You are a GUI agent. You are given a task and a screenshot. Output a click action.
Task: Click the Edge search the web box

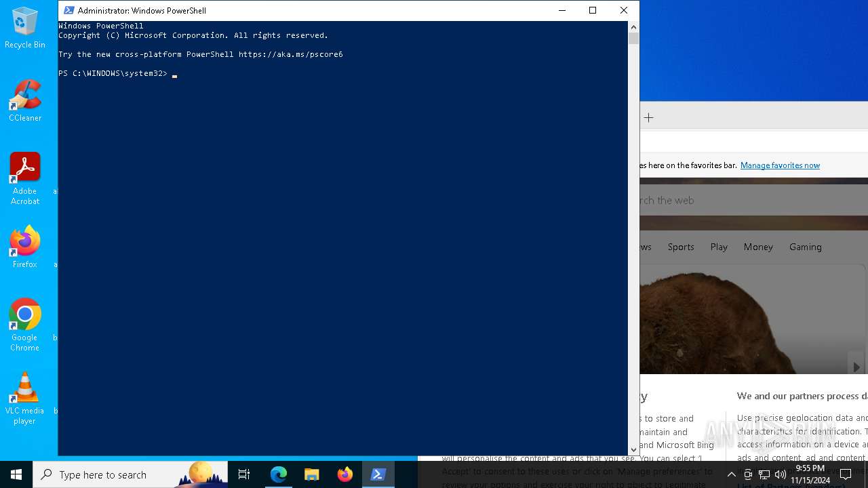pyautogui.click(x=753, y=201)
